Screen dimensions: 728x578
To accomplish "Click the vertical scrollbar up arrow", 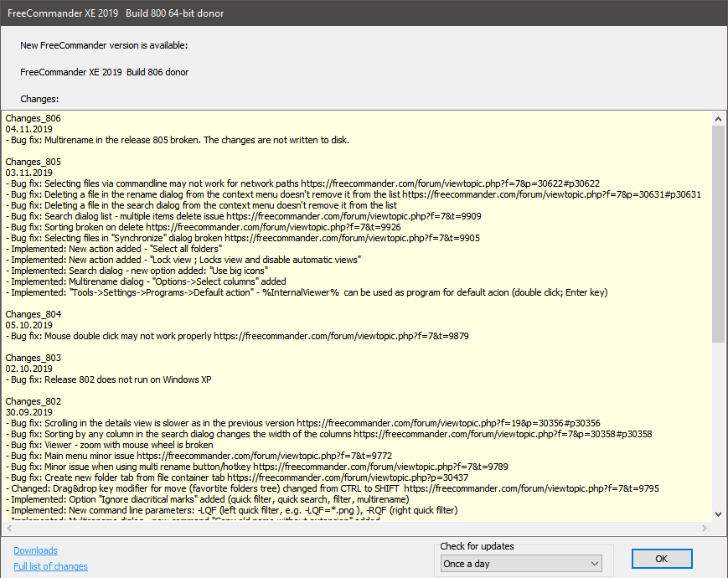I will click(x=718, y=119).
